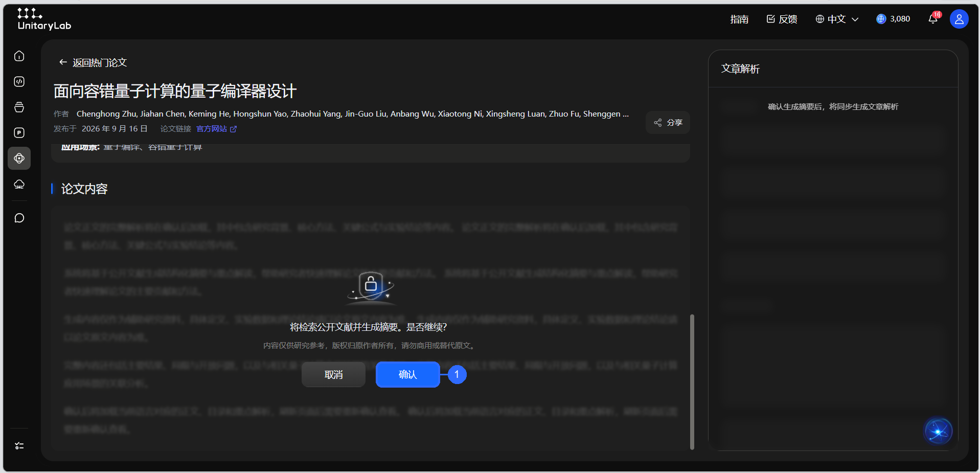Image resolution: width=980 pixels, height=473 pixels.
Task: Click 取消 to cancel generation
Action: (333, 374)
